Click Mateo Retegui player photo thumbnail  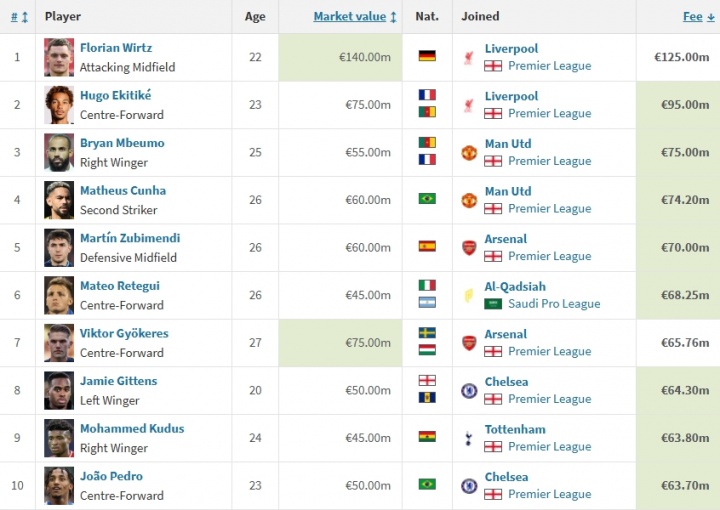[59, 295]
